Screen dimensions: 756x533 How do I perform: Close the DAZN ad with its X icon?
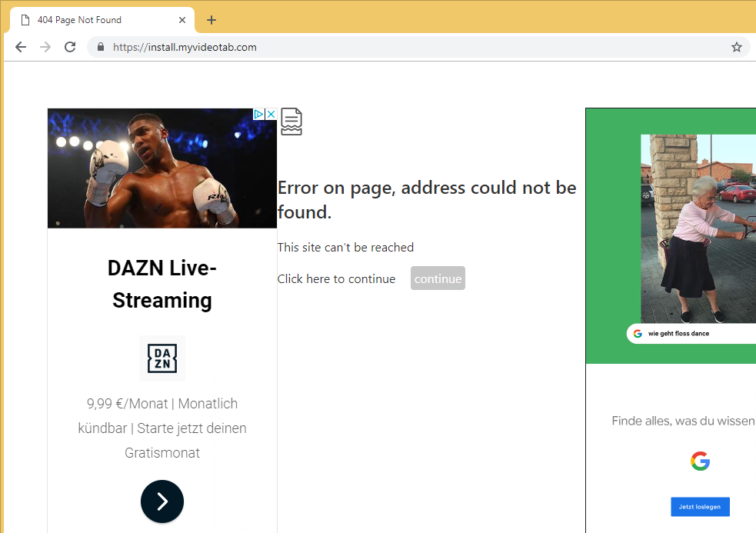click(x=271, y=114)
